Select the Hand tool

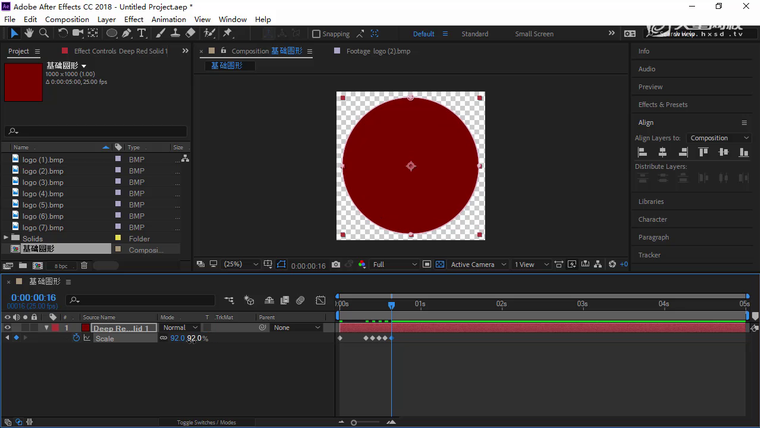pyautogui.click(x=28, y=33)
